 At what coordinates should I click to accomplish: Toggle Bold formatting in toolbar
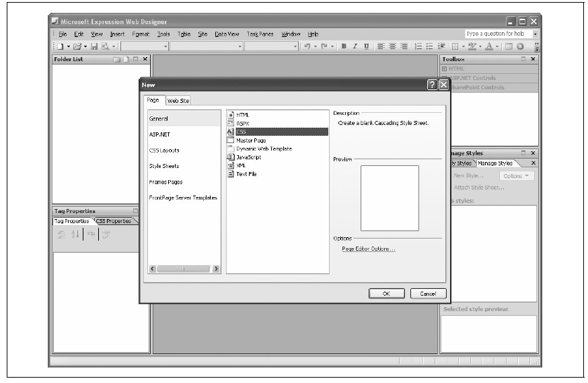coord(344,46)
